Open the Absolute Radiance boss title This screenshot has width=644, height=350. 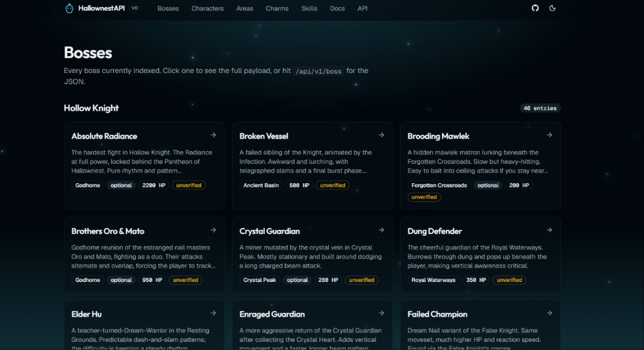(104, 136)
